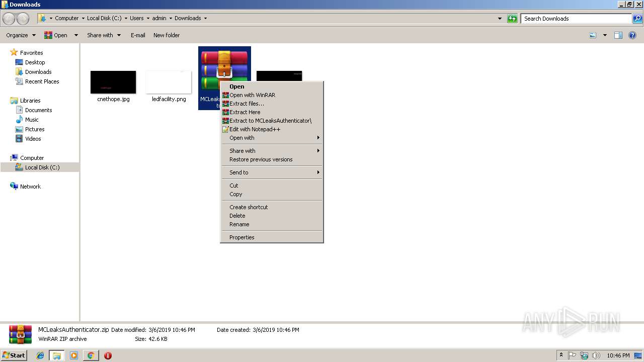Viewport: 644px width, 362px height.
Task: Toggle the preview pane icon
Action: pos(618,35)
